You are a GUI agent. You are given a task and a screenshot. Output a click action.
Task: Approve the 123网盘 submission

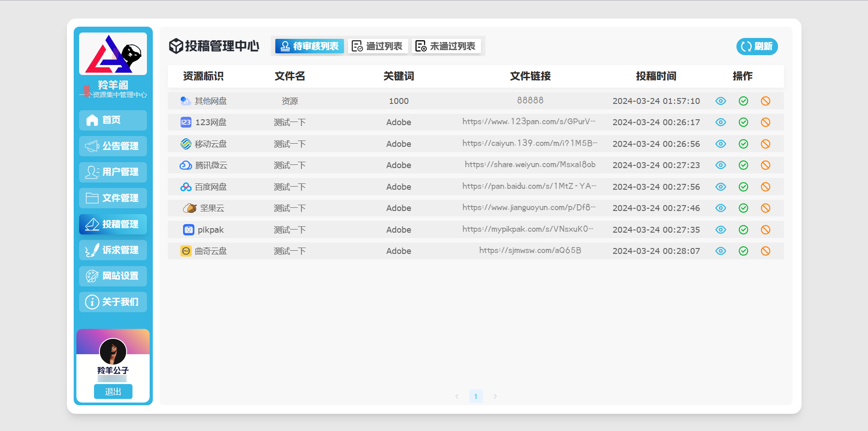[x=743, y=122]
